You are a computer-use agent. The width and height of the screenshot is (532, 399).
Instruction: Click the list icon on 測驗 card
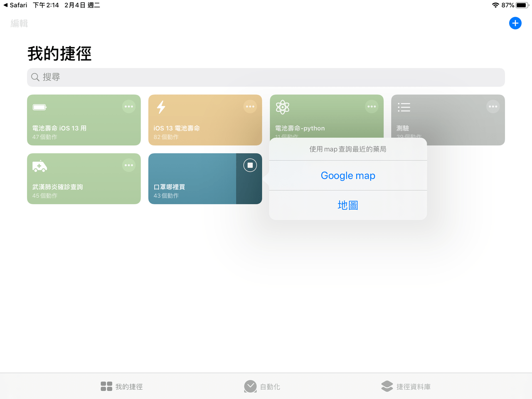click(404, 107)
